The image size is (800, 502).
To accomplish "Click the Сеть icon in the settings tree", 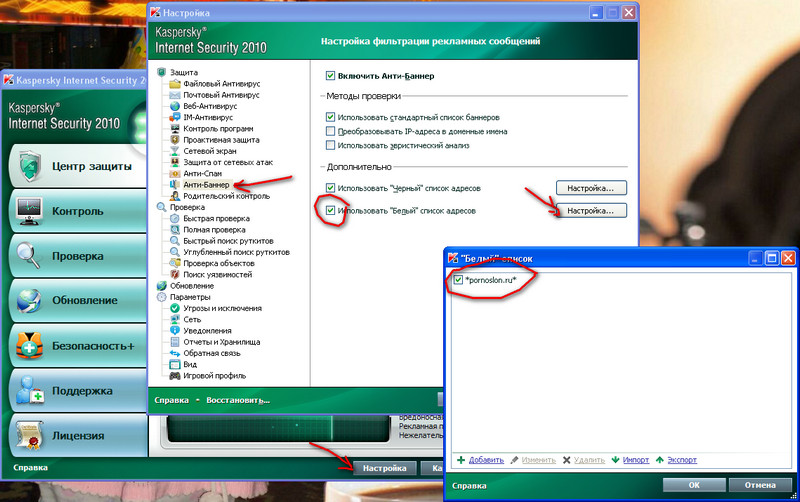I will tap(175, 319).
